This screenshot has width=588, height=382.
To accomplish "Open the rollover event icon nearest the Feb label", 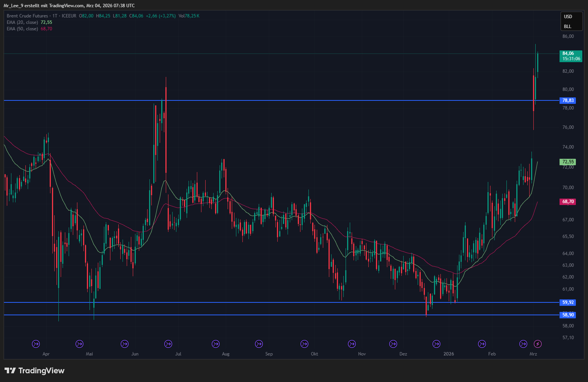I will click(x=482, y=344).
